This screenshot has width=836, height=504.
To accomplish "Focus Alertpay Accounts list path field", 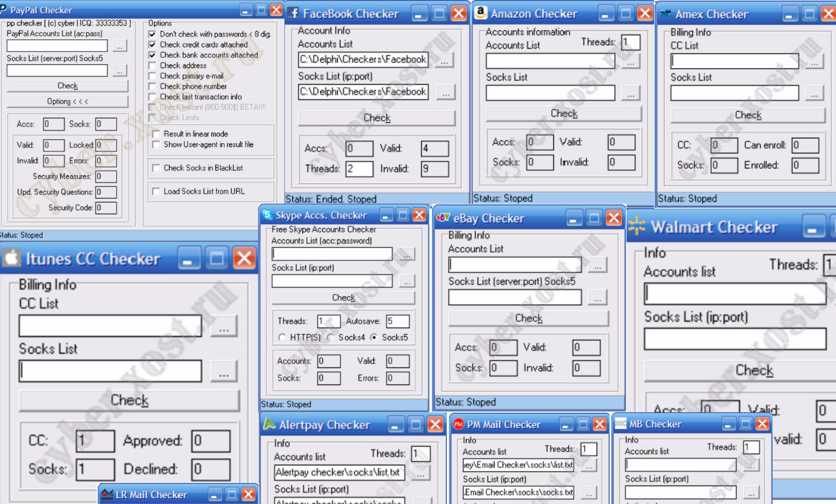I will tap(339, 472).
